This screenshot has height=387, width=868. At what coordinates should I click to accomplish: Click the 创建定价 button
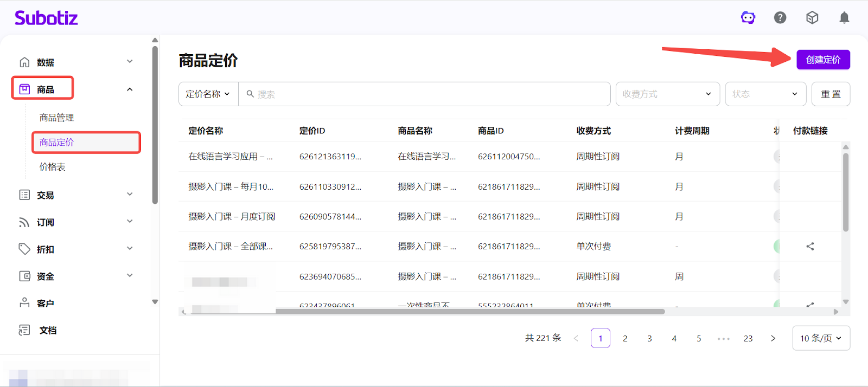click(823, 60)
